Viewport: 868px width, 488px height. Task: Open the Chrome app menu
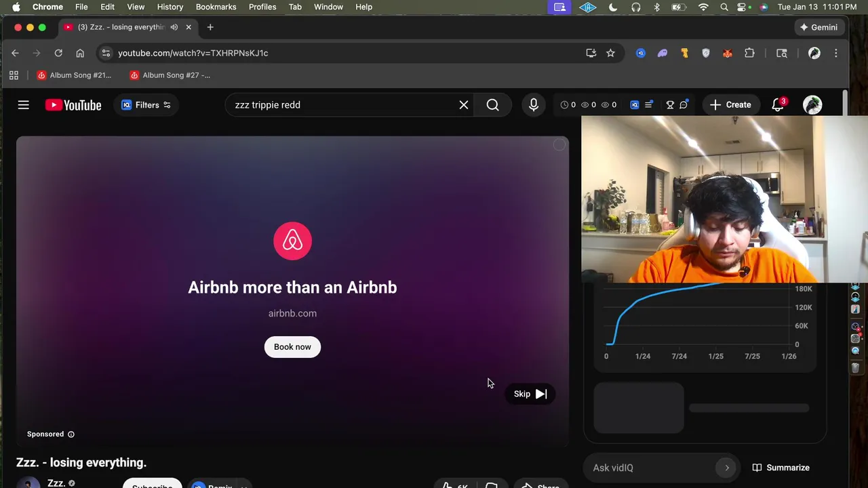pos(48,7)
